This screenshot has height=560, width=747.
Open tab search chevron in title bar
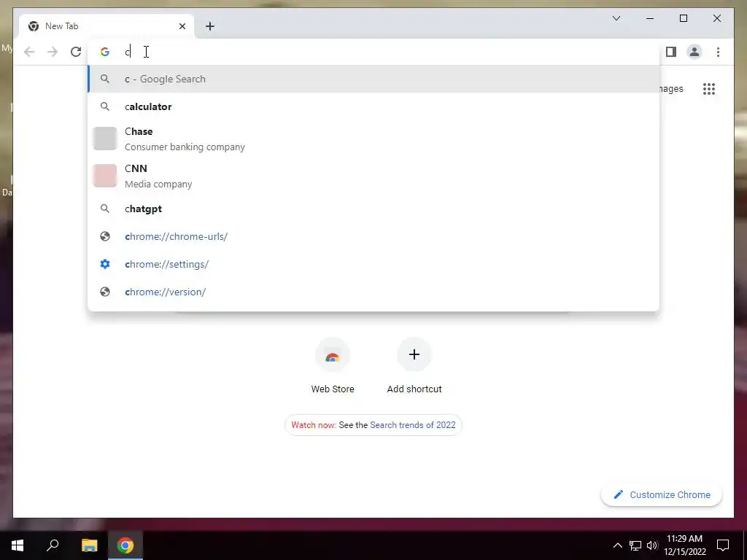tap(616, 18)
